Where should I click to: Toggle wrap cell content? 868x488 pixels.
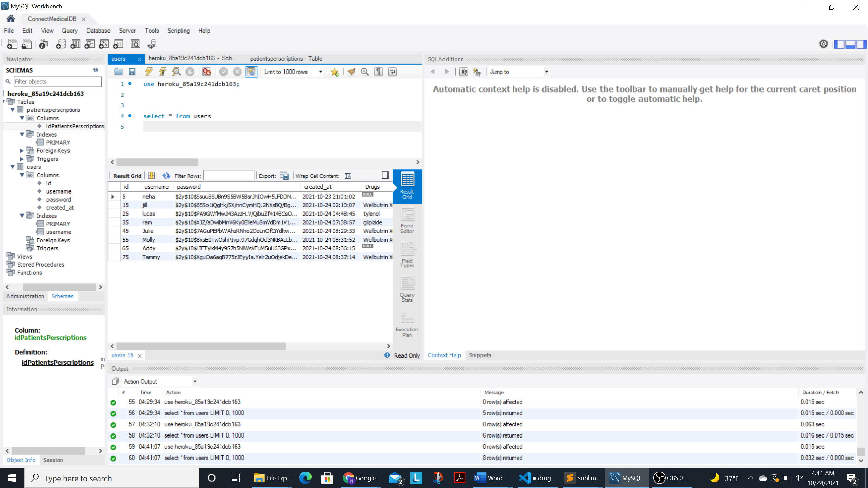tap(348, 176)
